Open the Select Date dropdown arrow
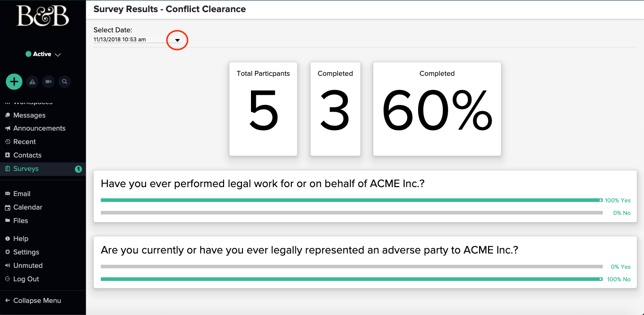Image resolution: width=644 pixels, height=315 pixels. (x=177, y=40)
